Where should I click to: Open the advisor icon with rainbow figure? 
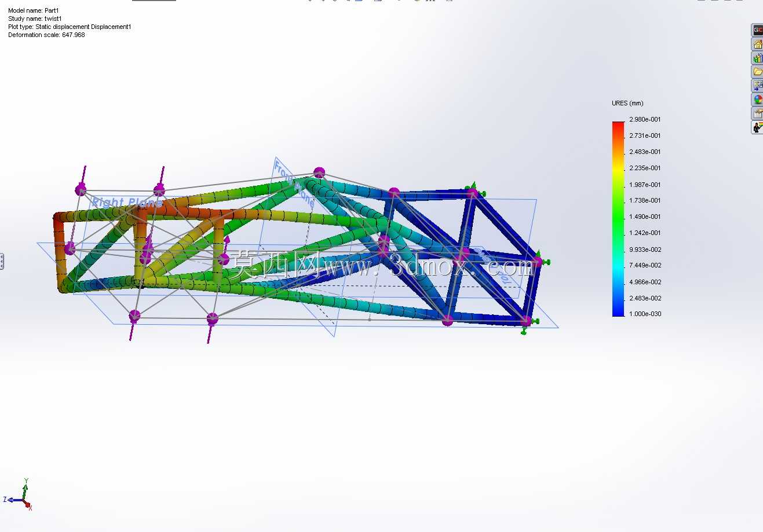(757, 127)
